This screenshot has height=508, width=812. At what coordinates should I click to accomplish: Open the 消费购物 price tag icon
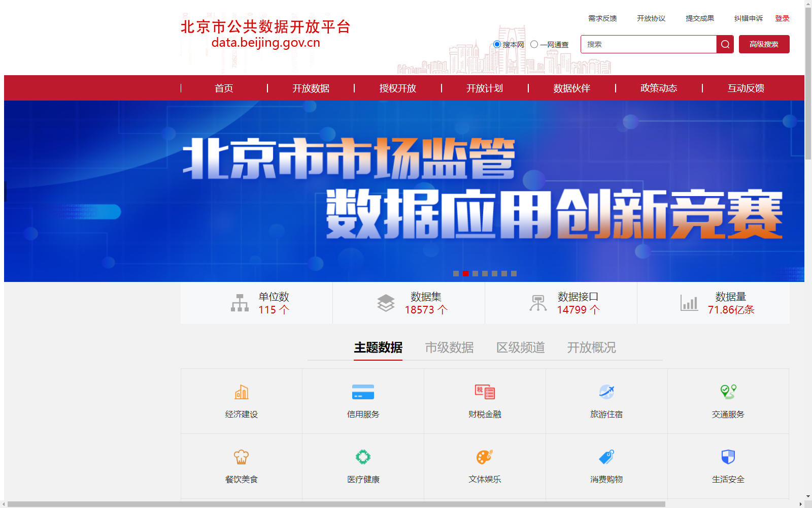tap(606, 457)
